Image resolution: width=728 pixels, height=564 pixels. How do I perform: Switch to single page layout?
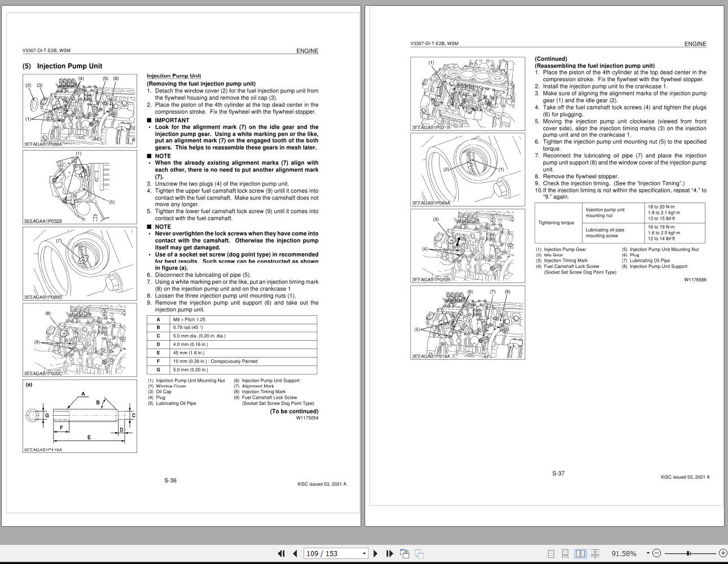click(x=551, y=553)
